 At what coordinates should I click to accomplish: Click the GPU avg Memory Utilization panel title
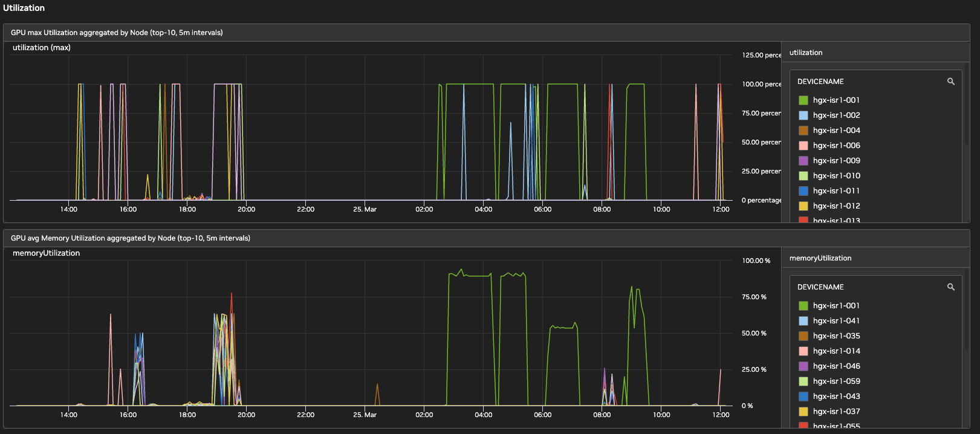pos(131,238)
